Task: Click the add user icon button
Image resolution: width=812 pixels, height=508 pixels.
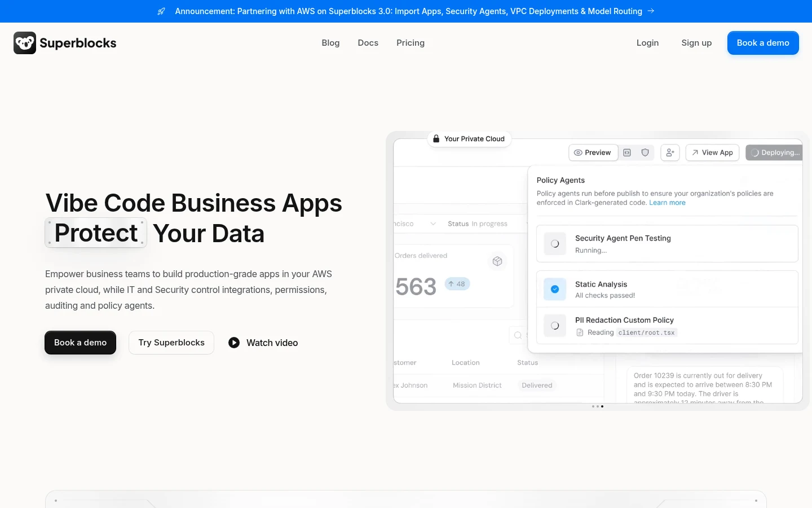Action: pos(670,152)
